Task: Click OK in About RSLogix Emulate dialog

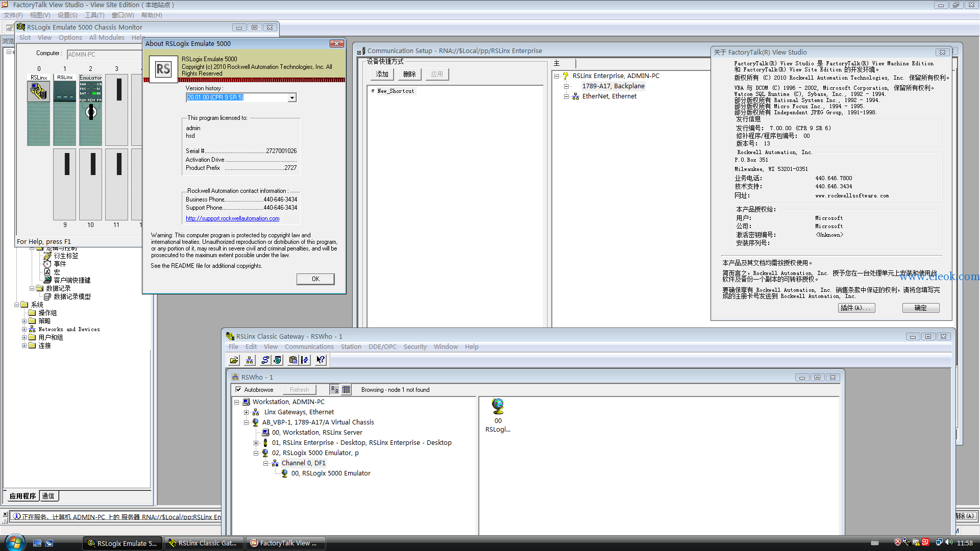Action: pyautogui.click(x=315, y=279)
